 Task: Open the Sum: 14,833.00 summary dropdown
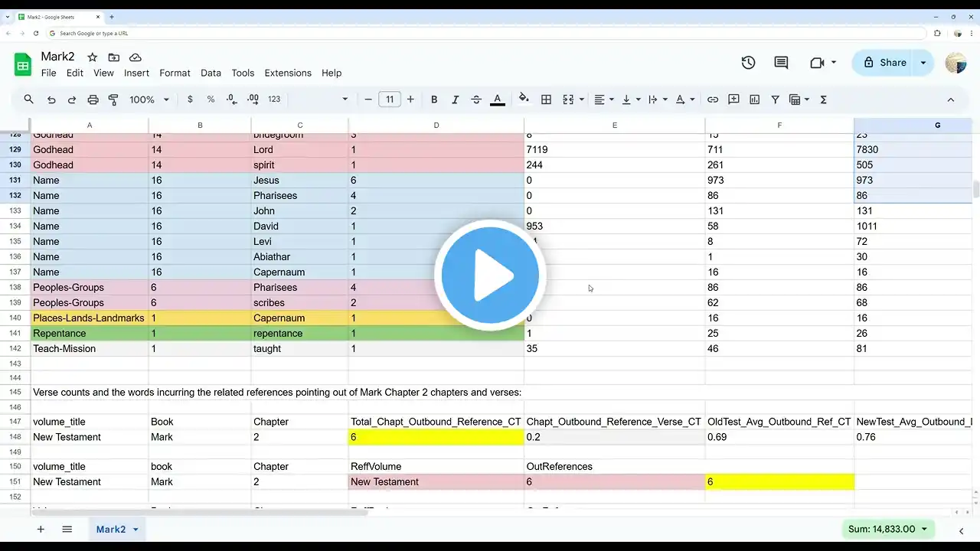888,529
